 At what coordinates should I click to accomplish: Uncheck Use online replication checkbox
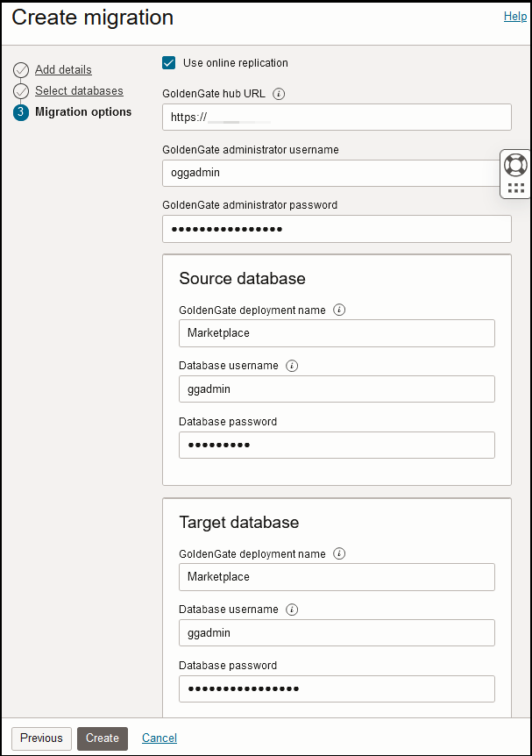point(169,63)
